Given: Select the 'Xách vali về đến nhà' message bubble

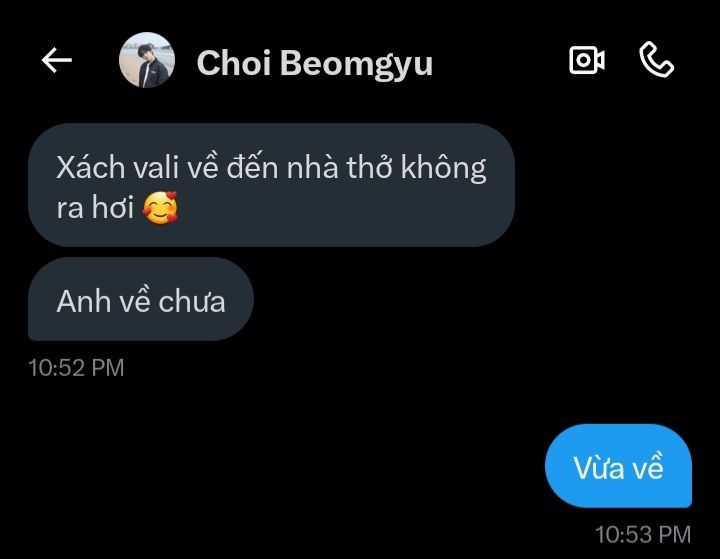Looking at the screenshot, I should 271,185.
